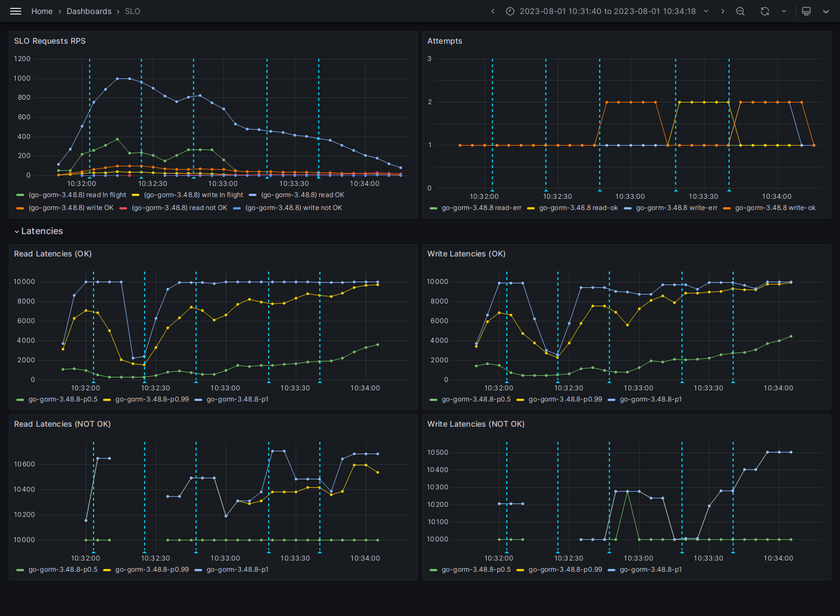Open Read Latencies (OK) panel title
The image size is (840, 616).
click(x=53, y=254)
